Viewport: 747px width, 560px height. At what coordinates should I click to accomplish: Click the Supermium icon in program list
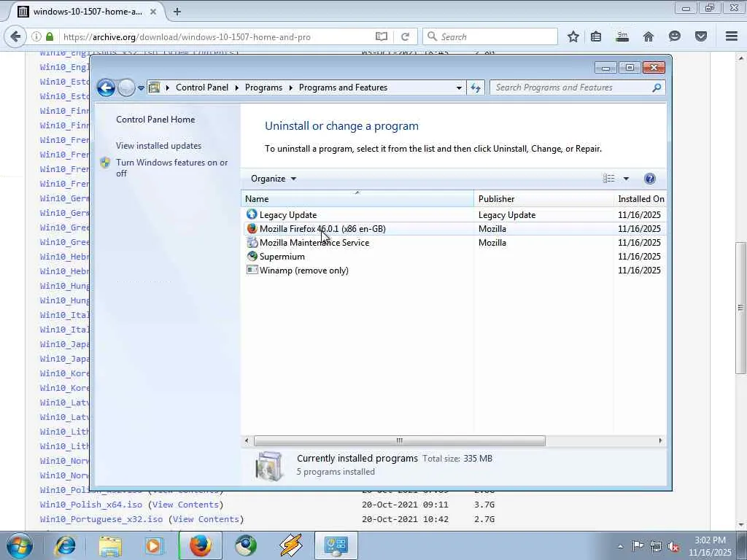point(252,256)
